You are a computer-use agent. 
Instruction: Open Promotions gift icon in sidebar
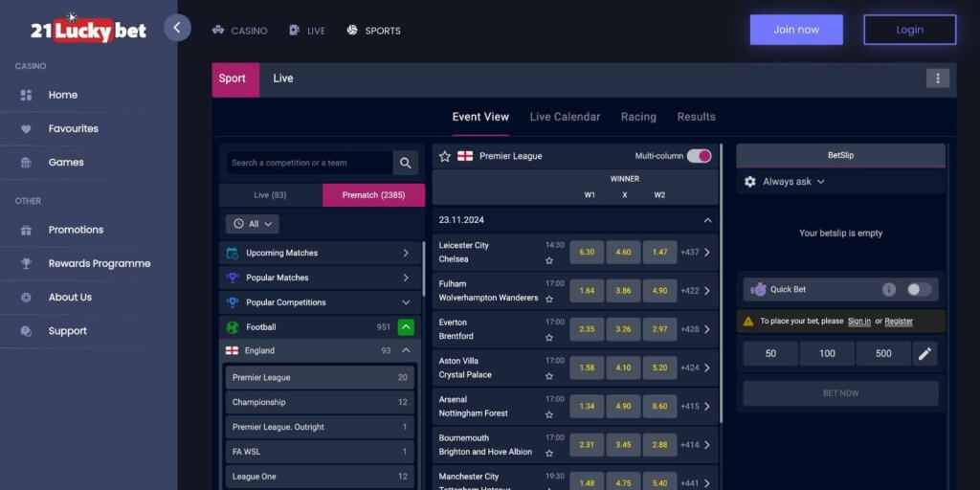point(26,230)
